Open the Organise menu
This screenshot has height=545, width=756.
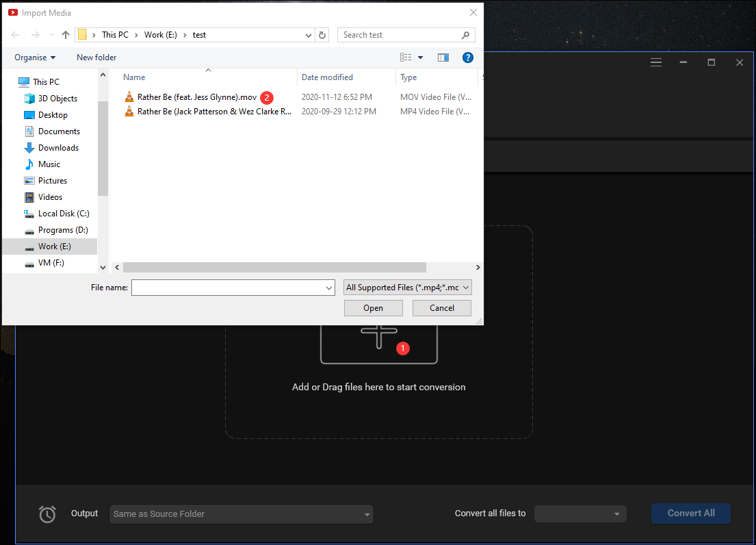tap(35, 58)
